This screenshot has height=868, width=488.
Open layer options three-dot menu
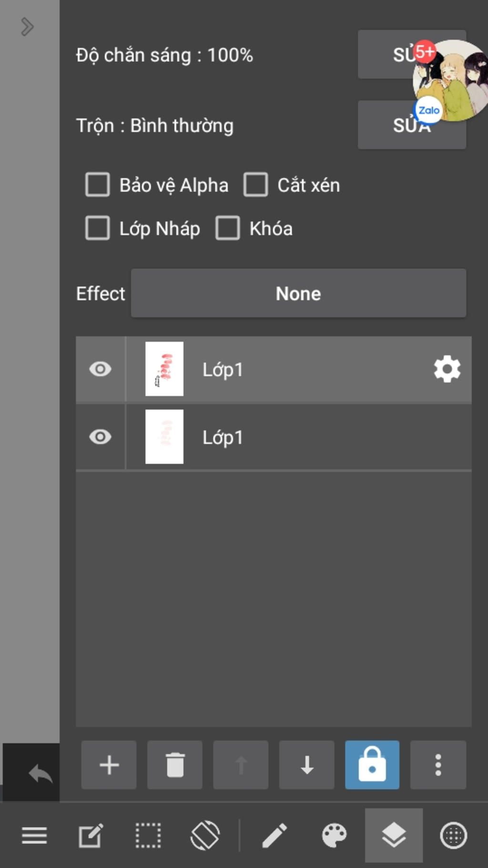click(x=438, y=765)
